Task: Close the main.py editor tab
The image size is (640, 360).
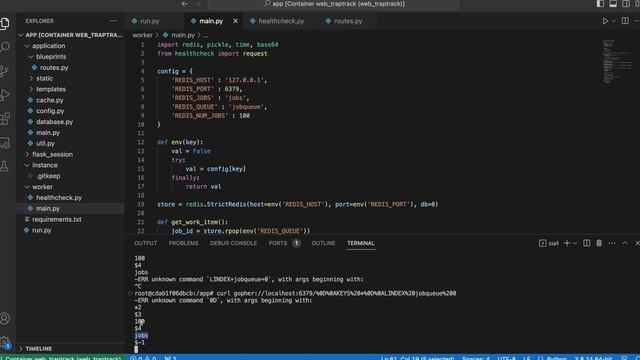Action: tap(236, 21)
